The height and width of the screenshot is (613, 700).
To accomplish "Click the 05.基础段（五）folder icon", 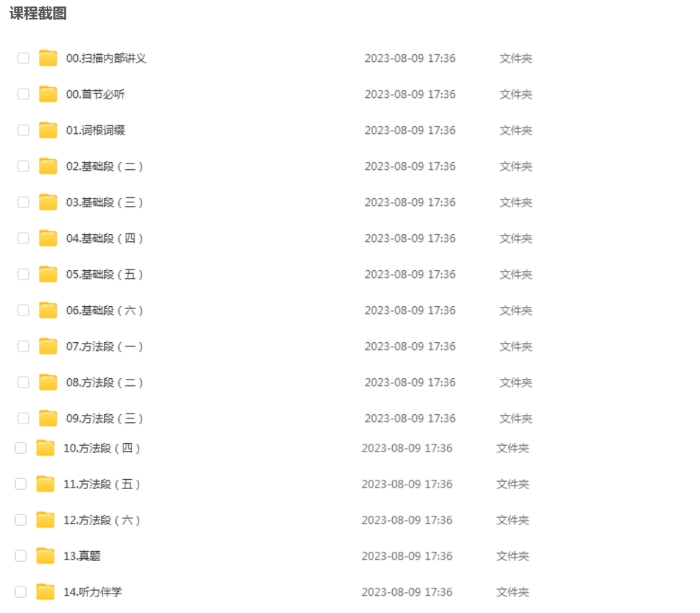I will [x=48, y=274].
